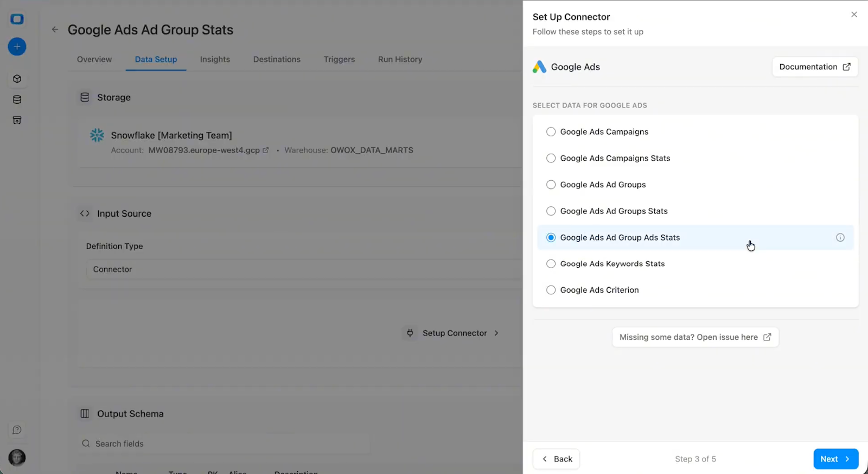Switch to the Data Setup tab
Image resolution: width=868 pixels, height=474 pixels.
tap(156, 59)
